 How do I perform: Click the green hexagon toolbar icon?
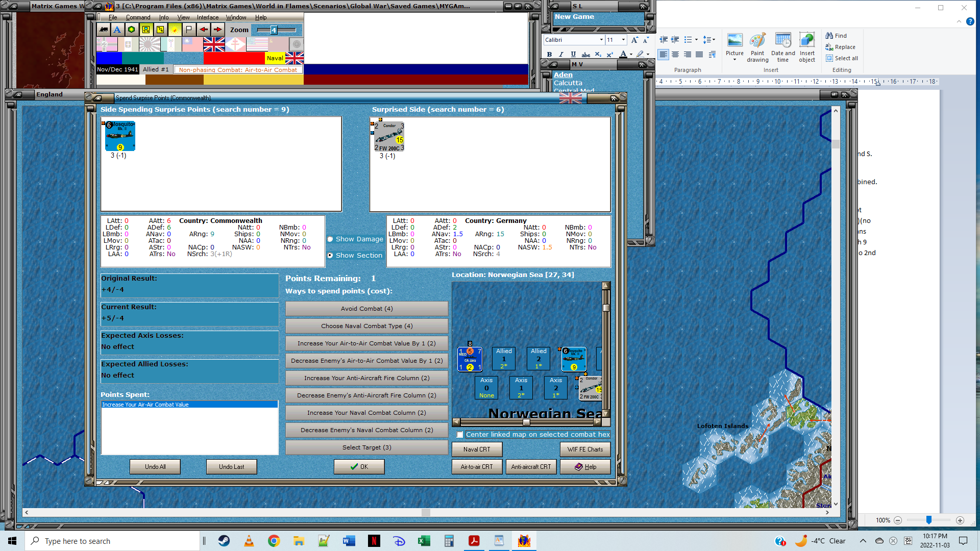tap(132, 30)
